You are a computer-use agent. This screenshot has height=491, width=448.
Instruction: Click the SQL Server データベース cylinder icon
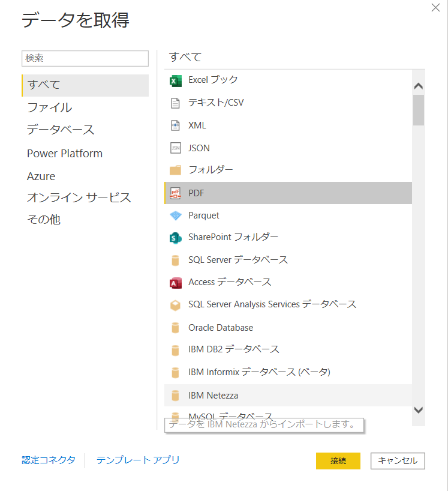click(x=176, y=261)
